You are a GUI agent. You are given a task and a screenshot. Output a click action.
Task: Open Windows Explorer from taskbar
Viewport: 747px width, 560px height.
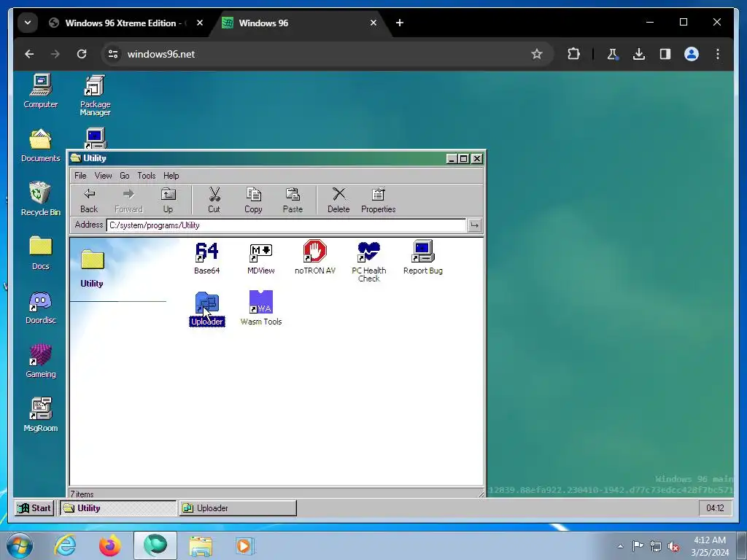point(201,545)
